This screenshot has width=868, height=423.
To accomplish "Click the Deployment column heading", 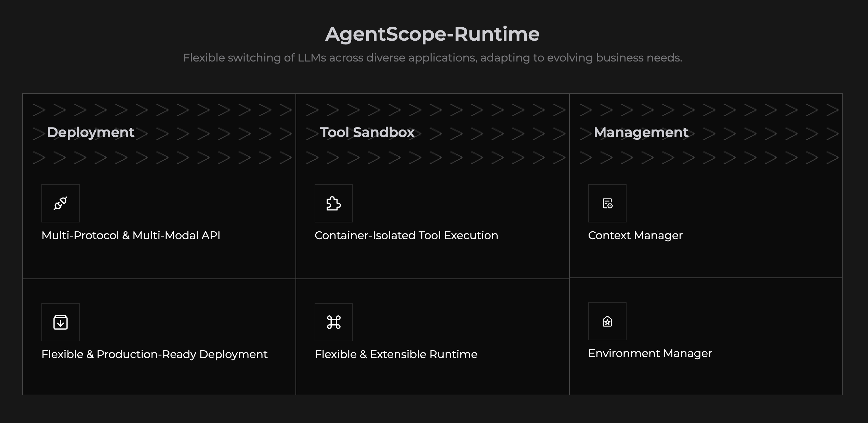I will (x=91, y=133).
